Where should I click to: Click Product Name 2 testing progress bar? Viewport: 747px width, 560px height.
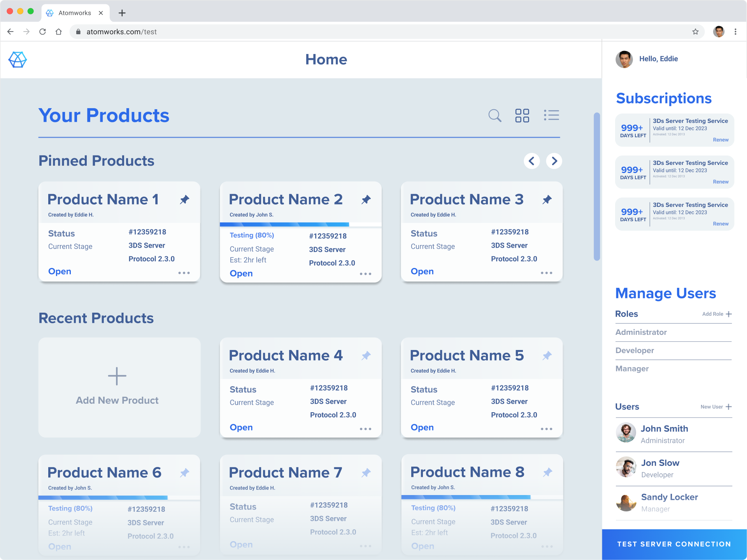pyautogui.click(x=284, y=224)
